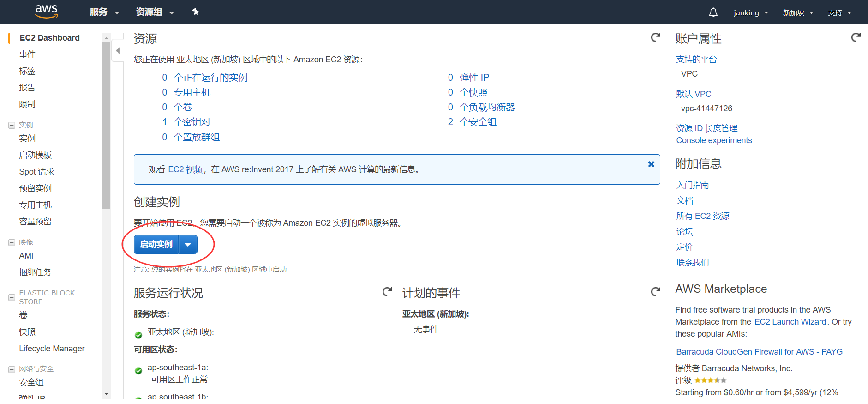Click the 支持的平台 link
The image size is (868, 404).
696,60
